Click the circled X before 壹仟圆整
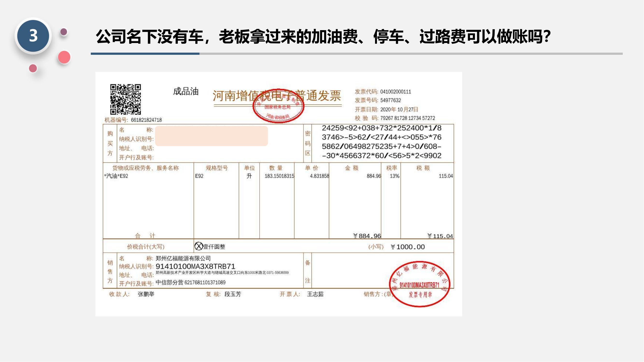The height and width of the screenshot is (362, 644). [x=198, y=246]
